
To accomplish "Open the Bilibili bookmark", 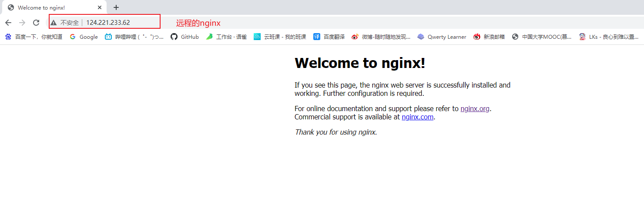I will (x=134, y=37).
